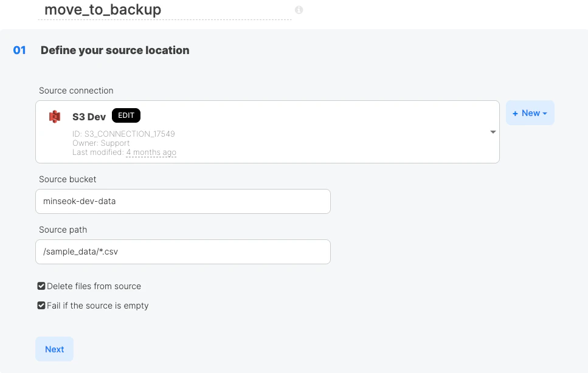588x373 pixels.
Task: Open the source connection dropdown
Action: (493, 132)
